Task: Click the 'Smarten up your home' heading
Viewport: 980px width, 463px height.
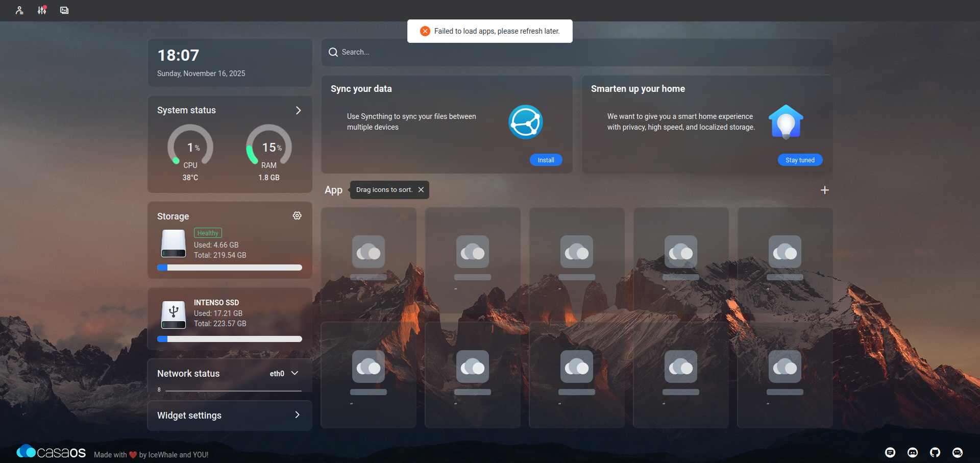Action: 638,89
